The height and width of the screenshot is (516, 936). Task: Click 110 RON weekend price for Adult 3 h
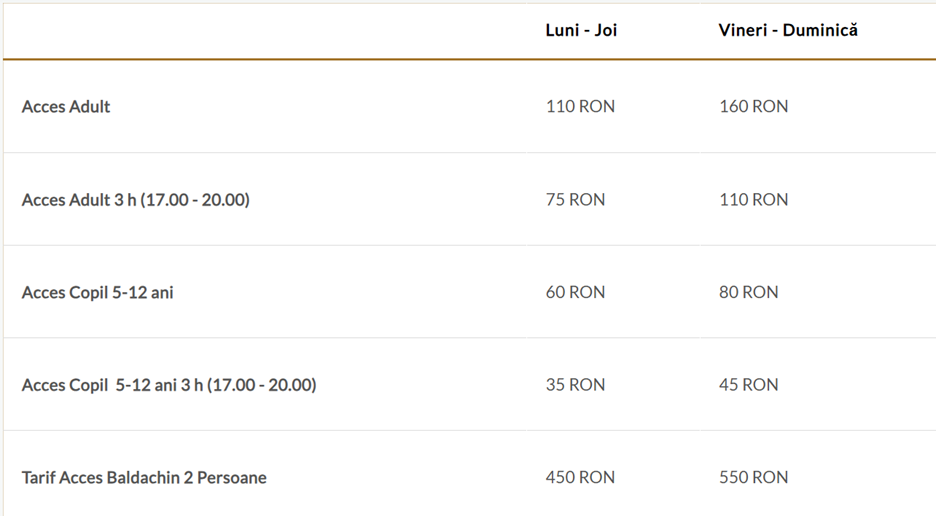coord(753,199)
